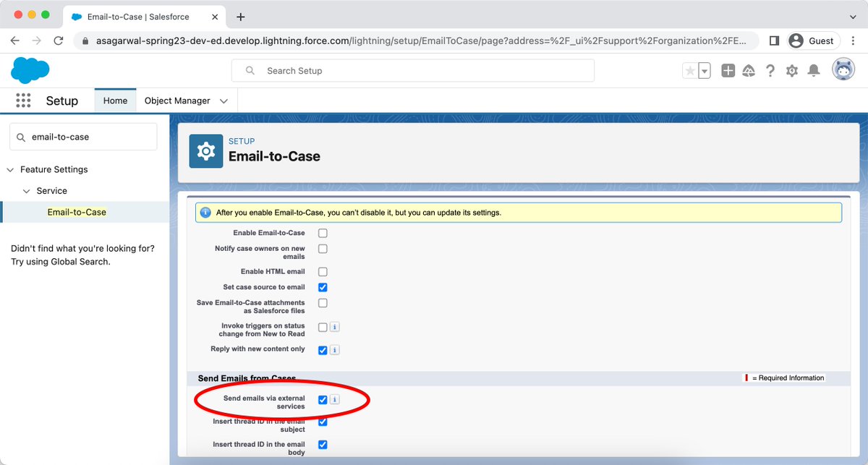Reload the current page
Screen dimensions: 868x465
(x=59, y=41)
